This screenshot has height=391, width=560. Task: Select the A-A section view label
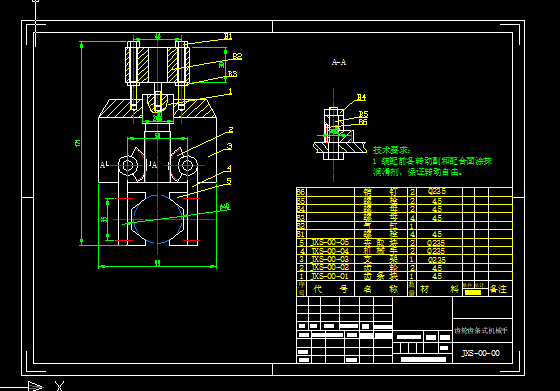pyautogui.click(x=339, y=62)
